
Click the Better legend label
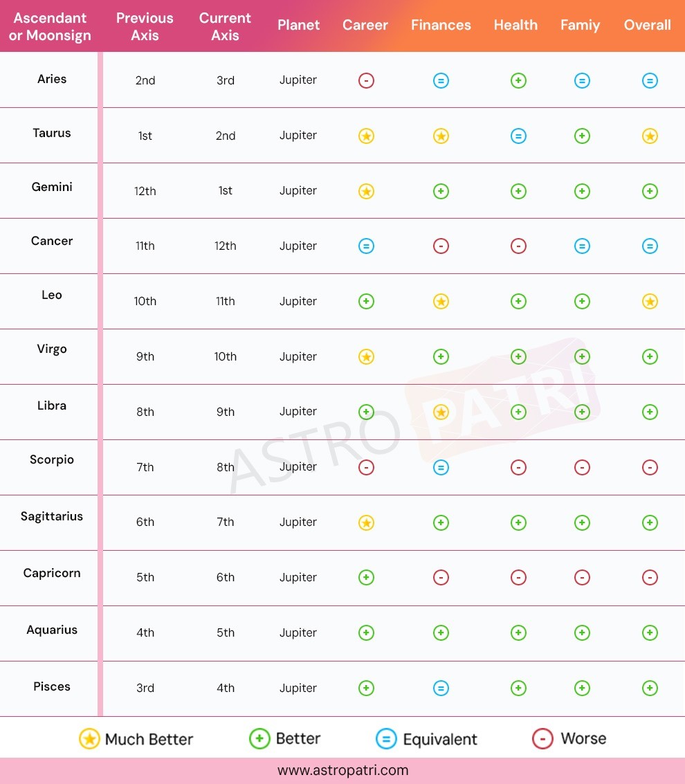pos(298,738)
